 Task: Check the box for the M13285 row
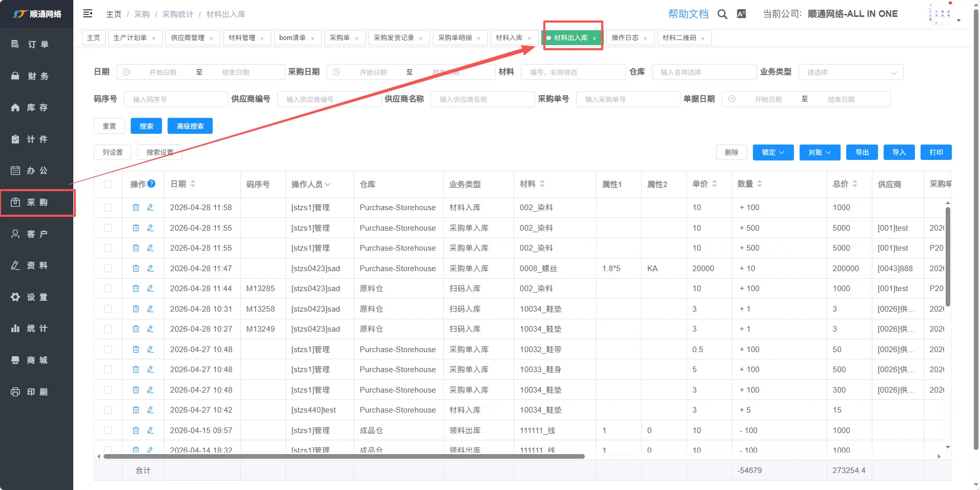click(x=108, y=289)
